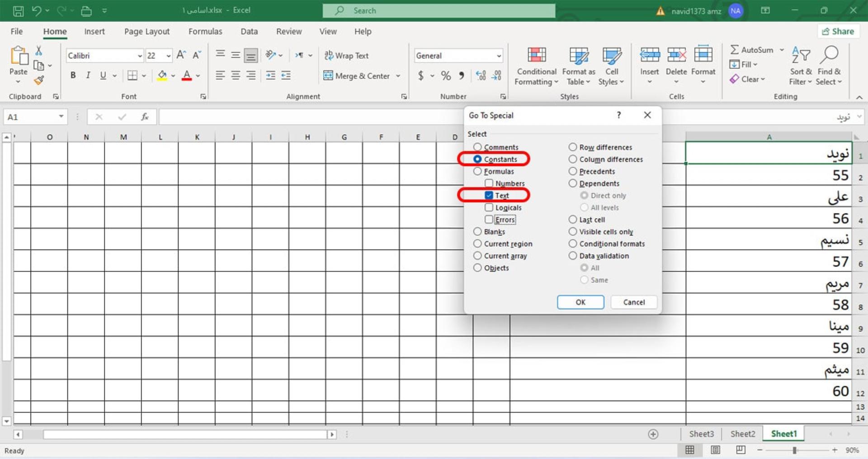This screenshot has height=459, width=868.
Task: Click the Decrease Indent icon
Action: pos(270,75)
